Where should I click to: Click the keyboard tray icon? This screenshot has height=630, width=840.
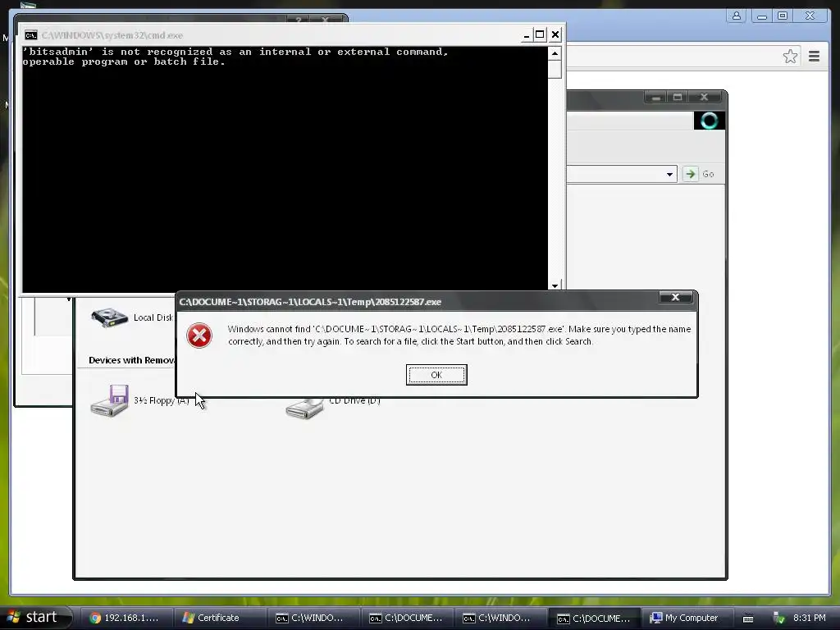tap(748, 619)
